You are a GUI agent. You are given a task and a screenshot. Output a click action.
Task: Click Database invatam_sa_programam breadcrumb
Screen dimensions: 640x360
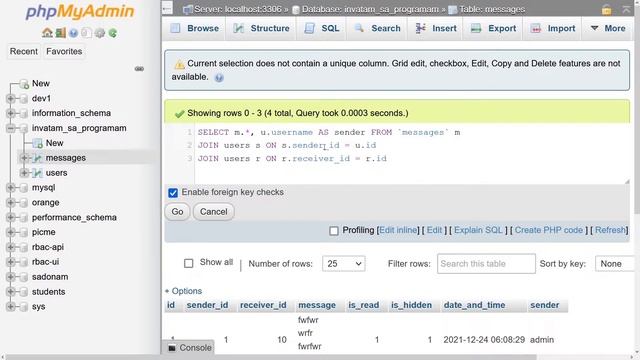[x=370, y=9]
